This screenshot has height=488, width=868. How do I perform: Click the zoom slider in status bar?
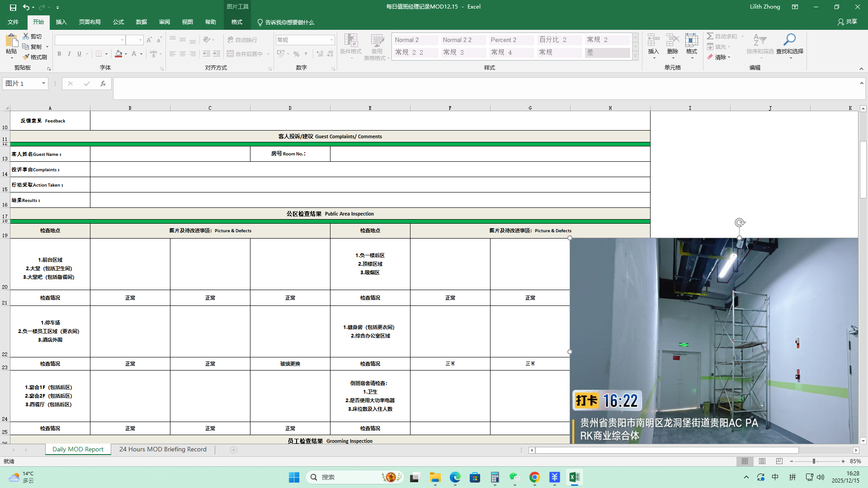click(x=814, y=461)
